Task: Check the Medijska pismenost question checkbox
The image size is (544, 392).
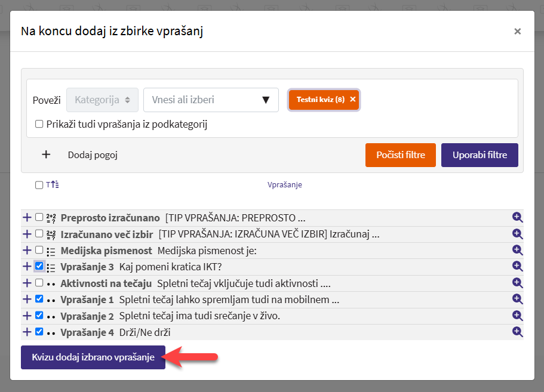Action: (x=39, y=251)
